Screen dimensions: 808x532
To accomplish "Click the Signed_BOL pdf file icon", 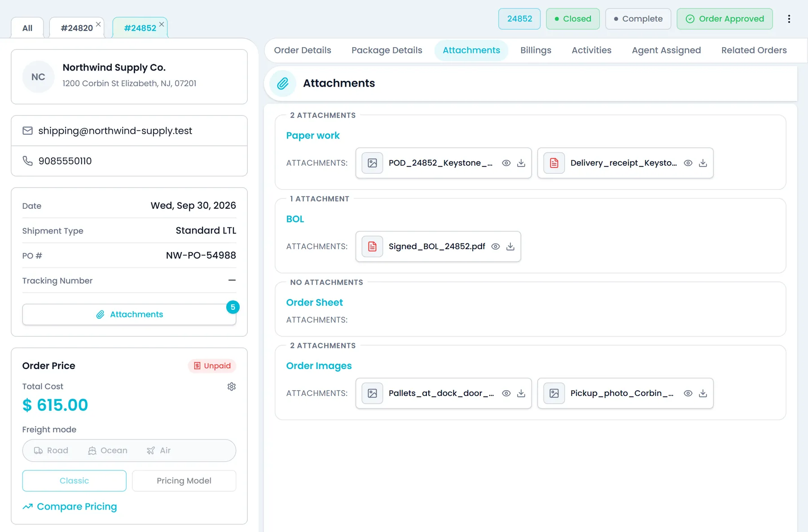I will [x=373, y=246].
